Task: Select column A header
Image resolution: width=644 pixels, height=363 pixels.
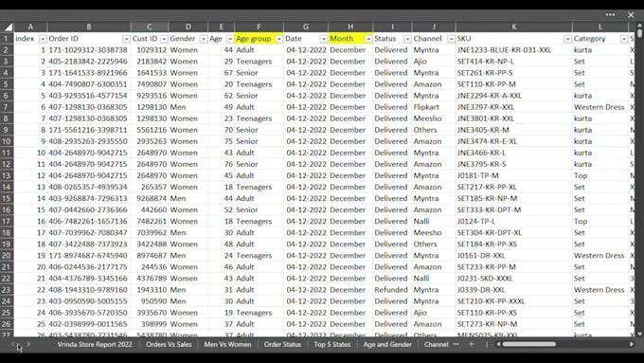Action: (30, 27)
